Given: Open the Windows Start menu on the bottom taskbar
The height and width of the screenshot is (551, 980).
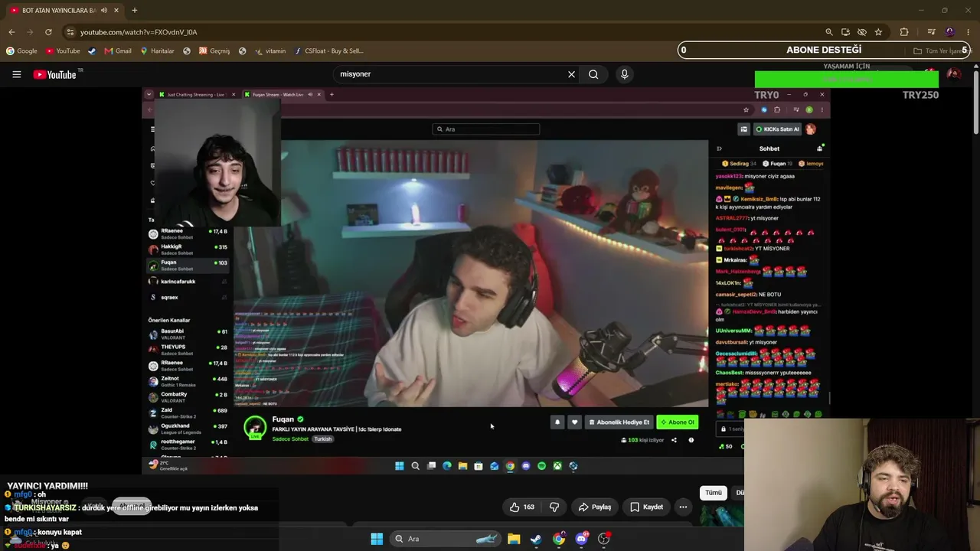Looking at the screenshot, I should click(x=377, y=539).
